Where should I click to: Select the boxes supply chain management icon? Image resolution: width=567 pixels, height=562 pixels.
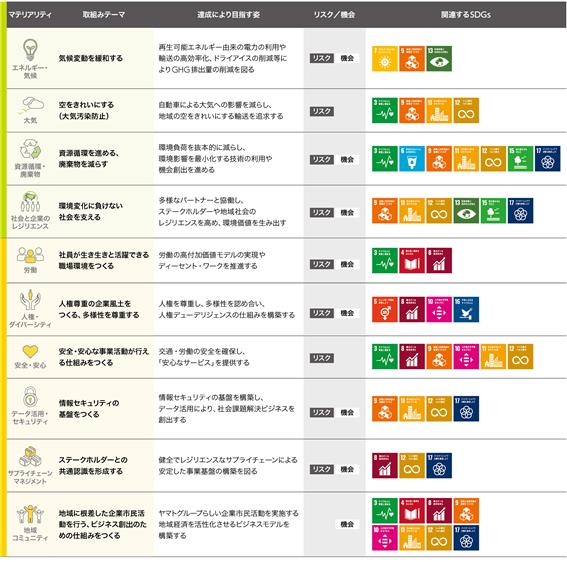pos(30,456)
